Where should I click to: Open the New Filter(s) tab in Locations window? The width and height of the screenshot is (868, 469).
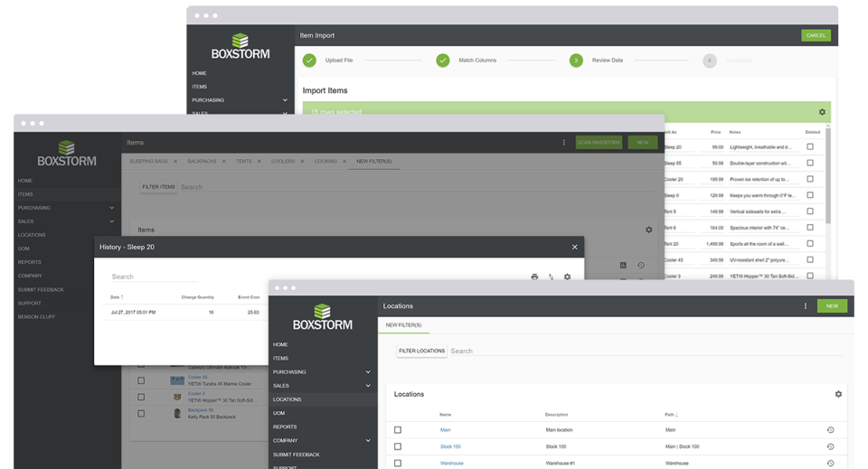pyautogui.click(x=403, y=325)
